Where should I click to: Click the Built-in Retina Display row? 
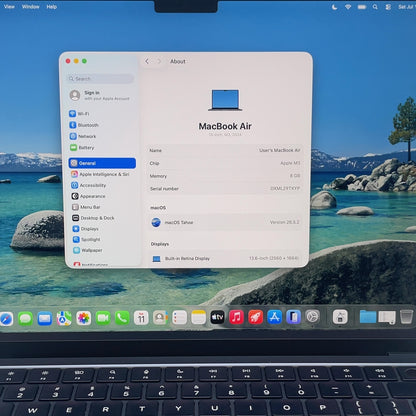[225, 258]
